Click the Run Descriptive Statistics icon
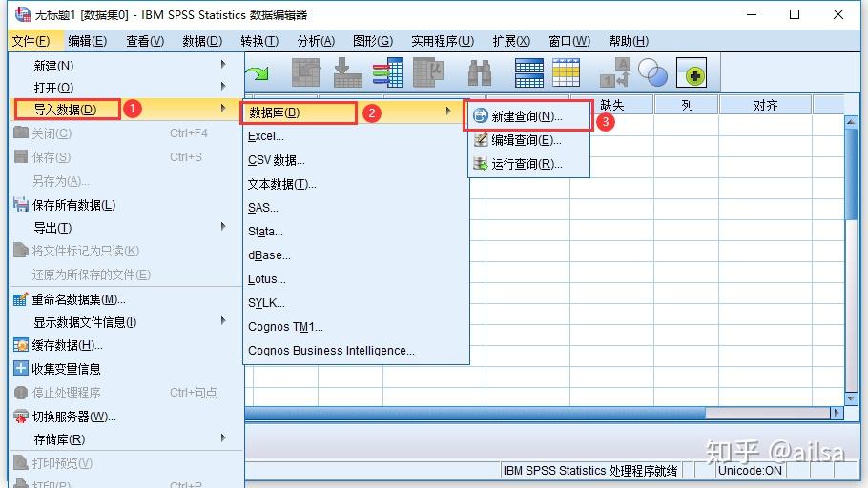The image size is (868, 488). tap(428, 72)
